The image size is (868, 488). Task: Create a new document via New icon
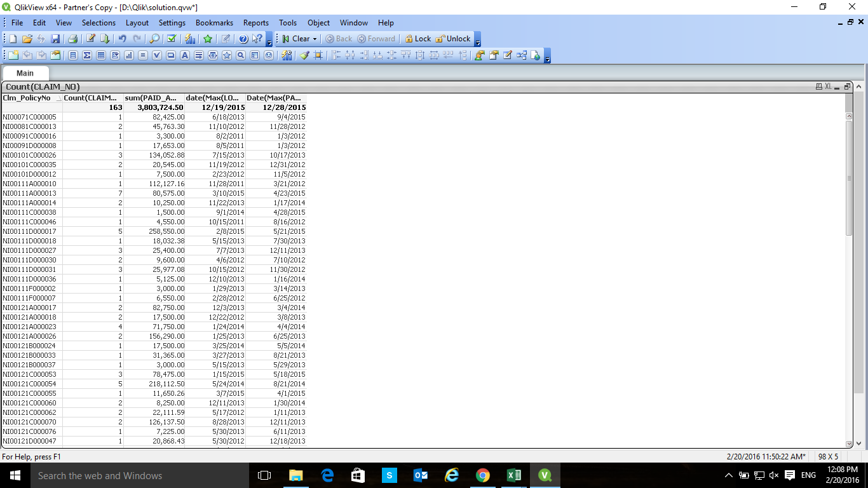13,39
